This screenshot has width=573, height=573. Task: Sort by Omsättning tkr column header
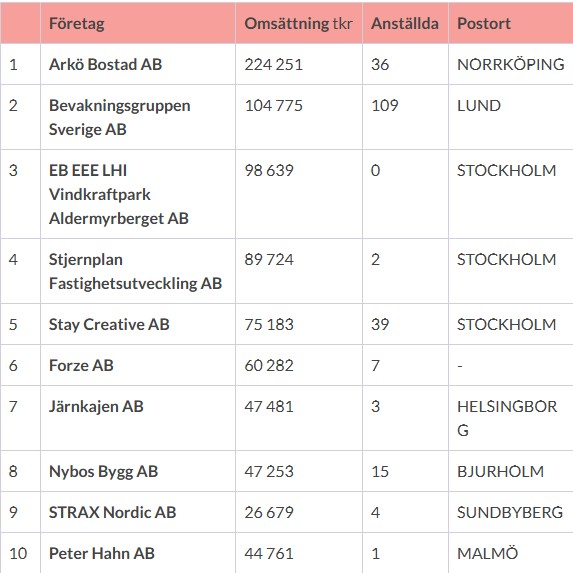click(x=298, y=24)
